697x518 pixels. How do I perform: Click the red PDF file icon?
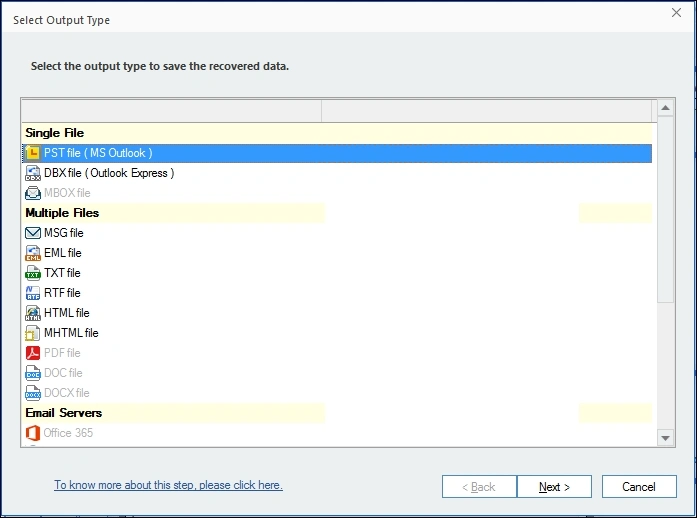33,353
